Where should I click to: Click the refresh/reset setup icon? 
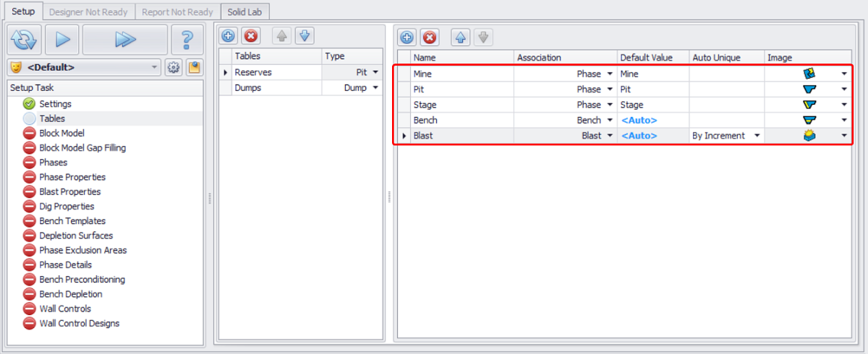click(25, 39)
